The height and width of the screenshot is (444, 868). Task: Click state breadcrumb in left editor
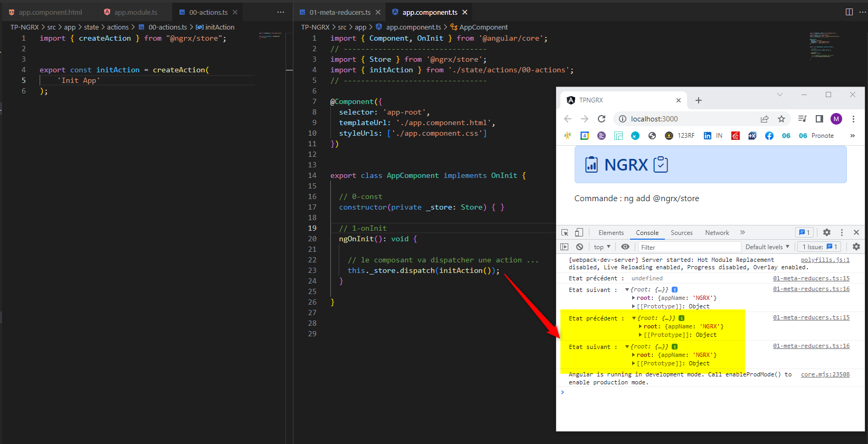coord(91,27)
